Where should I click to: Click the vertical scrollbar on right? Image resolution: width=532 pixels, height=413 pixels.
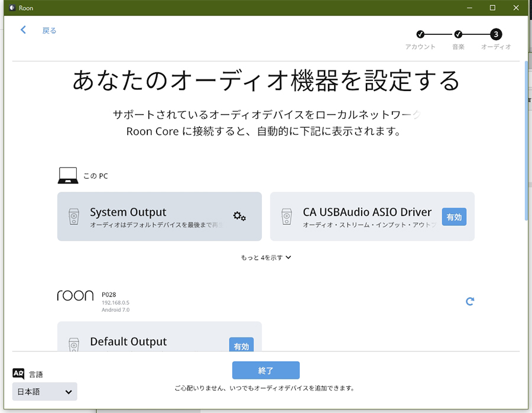coord(526,141)
